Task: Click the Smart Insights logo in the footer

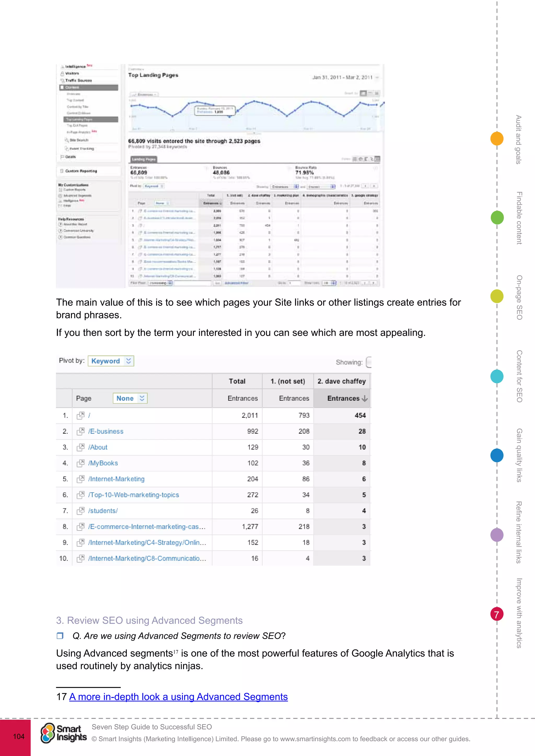Action: pos(63,733)
